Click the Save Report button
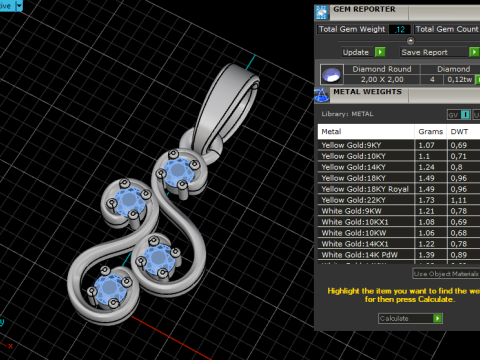This screenshot has height=360, width=480. coord(440,52)
